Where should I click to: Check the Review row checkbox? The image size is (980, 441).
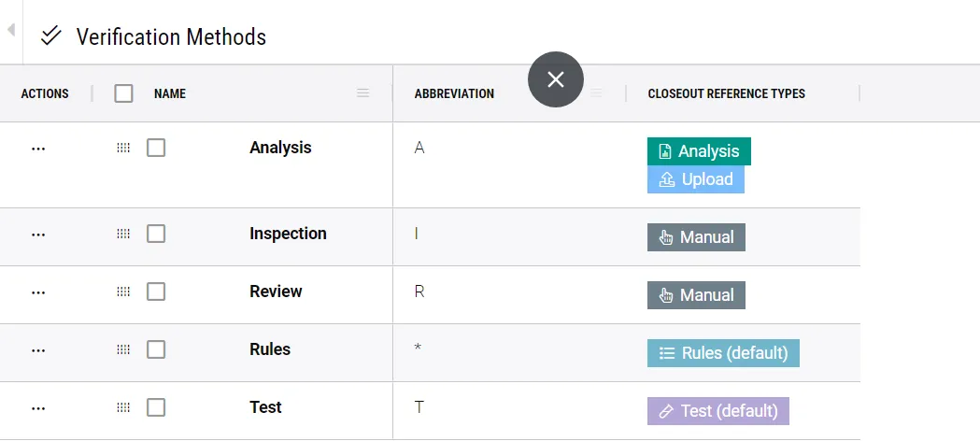pyautogui.click(x=156, y=292)
